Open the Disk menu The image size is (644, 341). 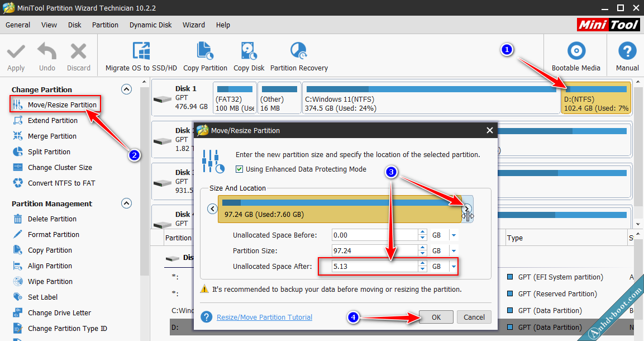(74, 25)
